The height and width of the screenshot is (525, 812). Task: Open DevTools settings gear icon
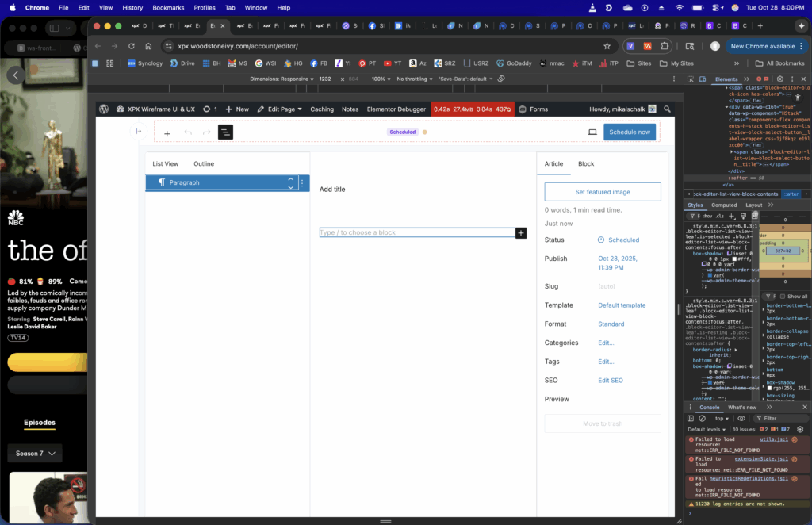tap(780, 79)
